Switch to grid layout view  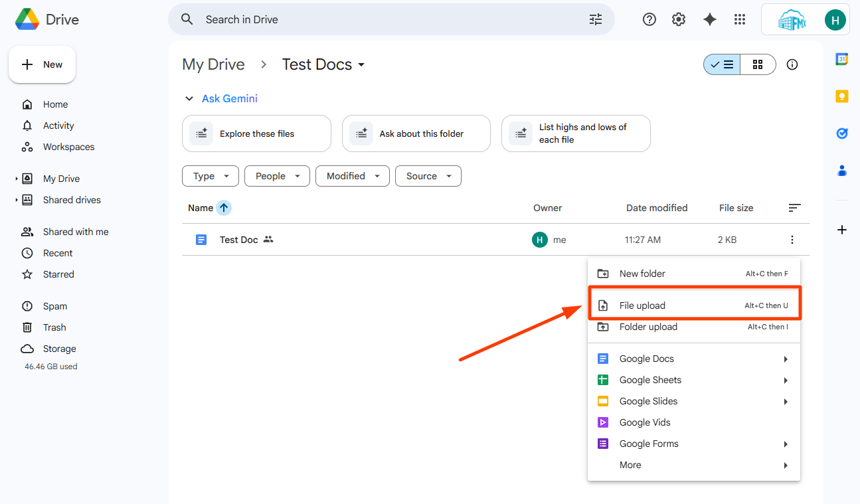pyautogui.click(x=758, y=64)
